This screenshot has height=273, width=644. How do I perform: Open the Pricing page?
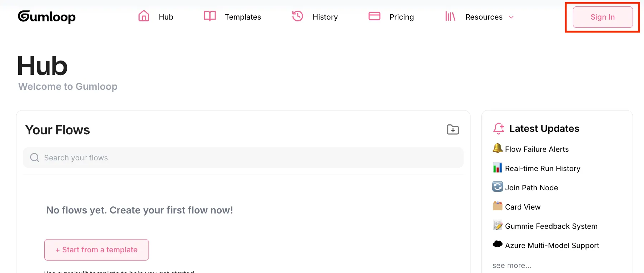401,17
